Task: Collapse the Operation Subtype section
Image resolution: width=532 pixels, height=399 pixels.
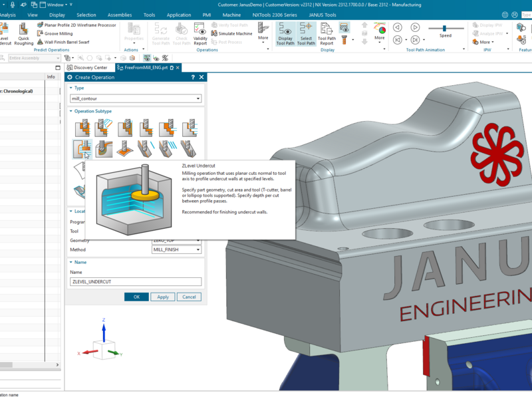Action: point(71,111)
